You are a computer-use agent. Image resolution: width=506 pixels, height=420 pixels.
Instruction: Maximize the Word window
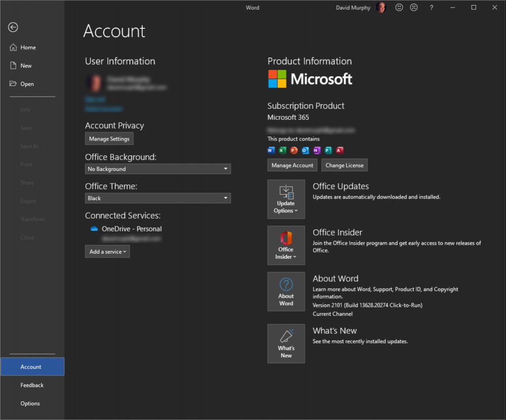[x=474, y=8]
